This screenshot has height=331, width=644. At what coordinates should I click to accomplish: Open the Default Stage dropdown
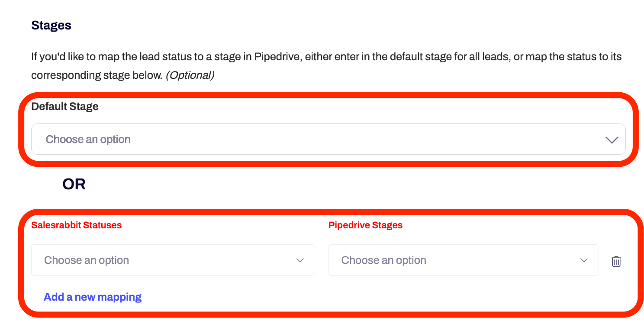pyautogui.click(x=328, y=140)
